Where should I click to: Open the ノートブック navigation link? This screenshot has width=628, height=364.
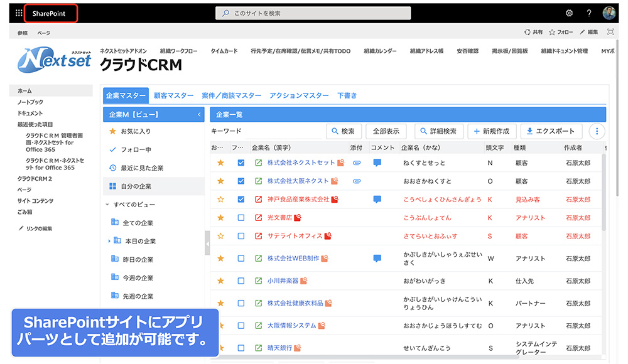(x=30, y=102)
